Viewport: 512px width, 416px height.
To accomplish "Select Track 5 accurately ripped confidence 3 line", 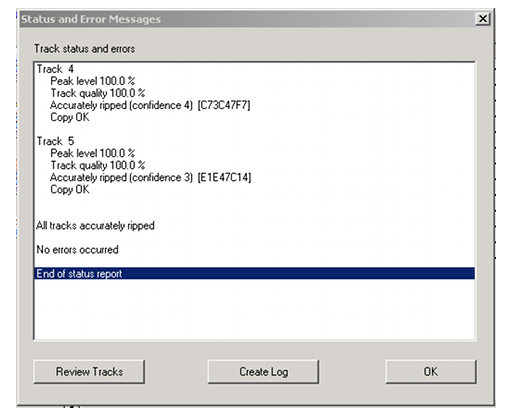I will [x=150, y=177].
